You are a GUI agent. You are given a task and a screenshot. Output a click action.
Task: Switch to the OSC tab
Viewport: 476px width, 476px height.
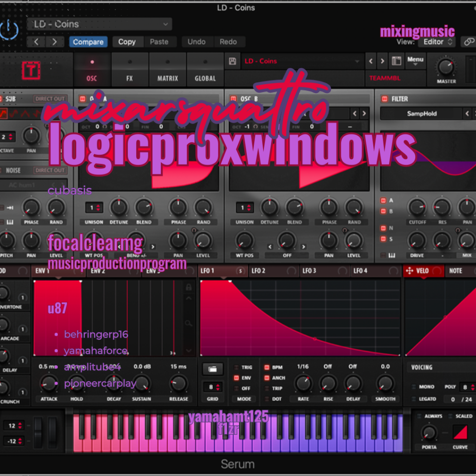click(92, 71)
